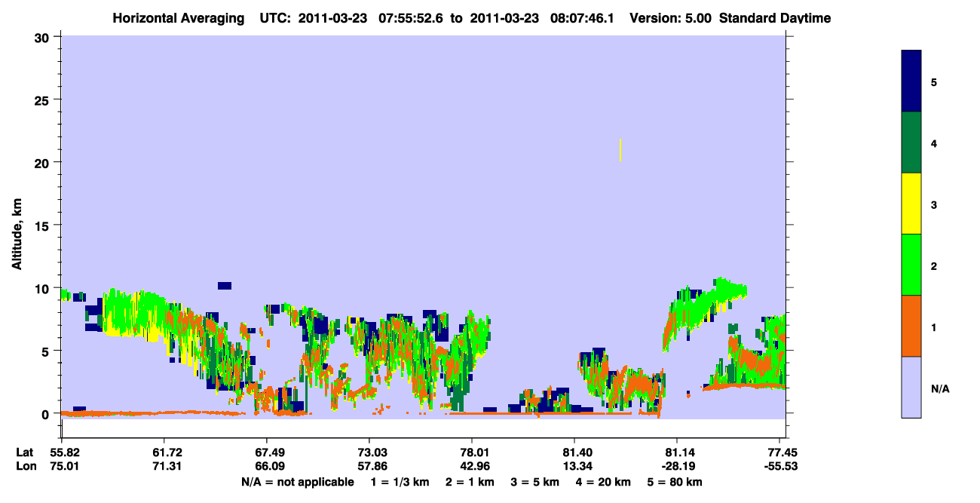Click the 'N/A = not applicable' legend text

tap(297, 482)
